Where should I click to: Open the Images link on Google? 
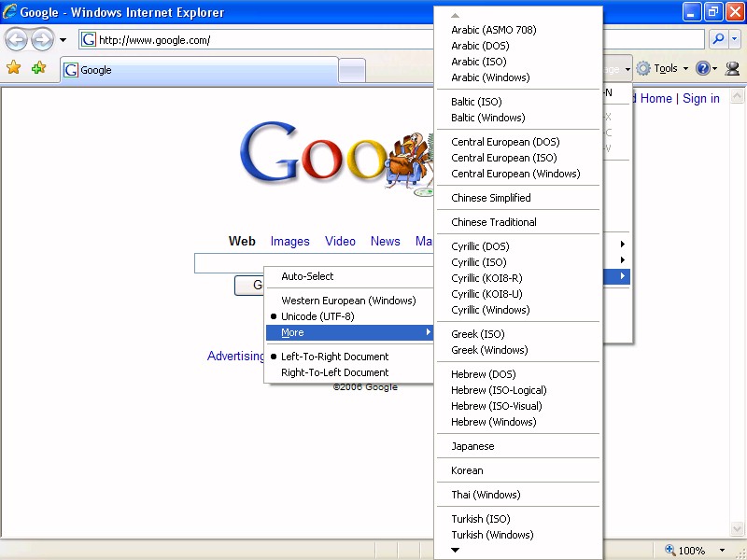coord(290,242)
